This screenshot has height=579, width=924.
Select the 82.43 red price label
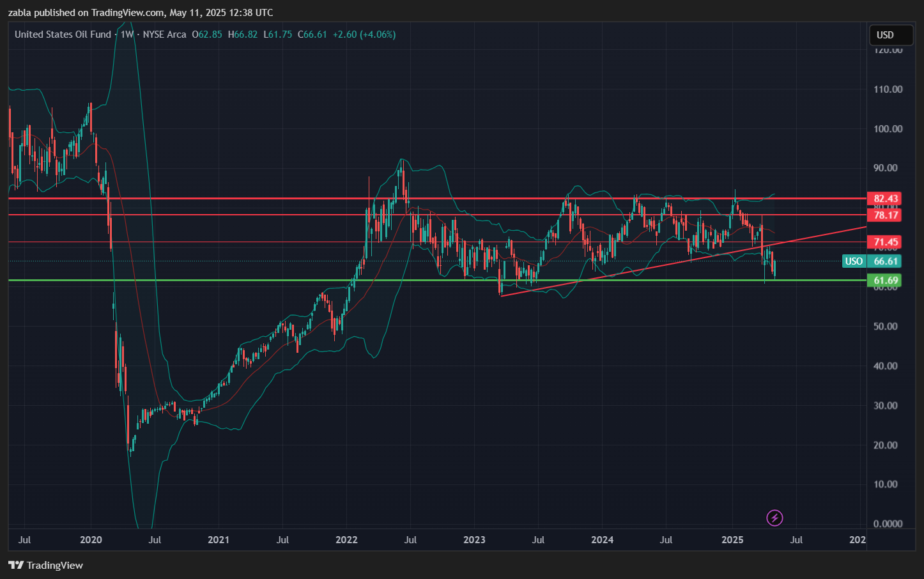click(x=886, y=199)
